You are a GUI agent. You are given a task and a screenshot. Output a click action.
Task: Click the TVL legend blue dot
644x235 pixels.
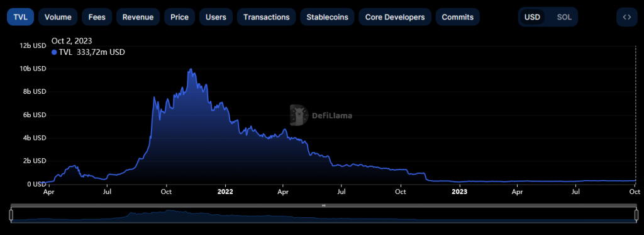click(x=54, y=52)
